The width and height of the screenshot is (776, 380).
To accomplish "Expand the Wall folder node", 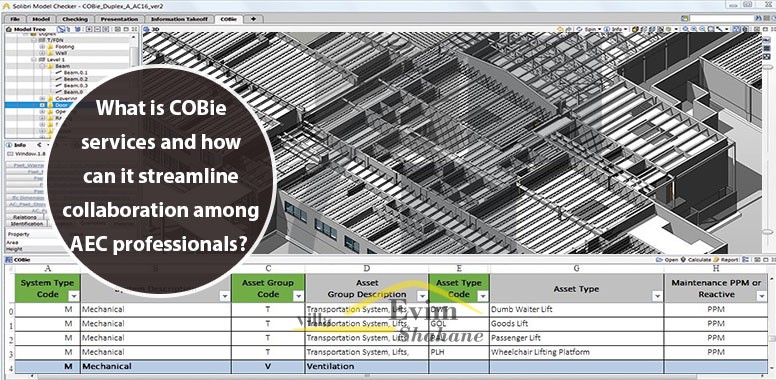I will point(42,53).
